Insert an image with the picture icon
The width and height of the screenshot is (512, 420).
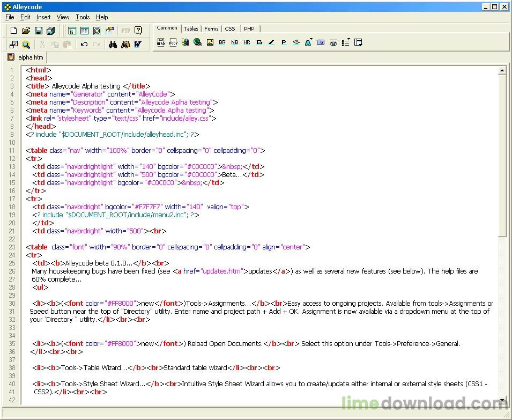[210, 42]
